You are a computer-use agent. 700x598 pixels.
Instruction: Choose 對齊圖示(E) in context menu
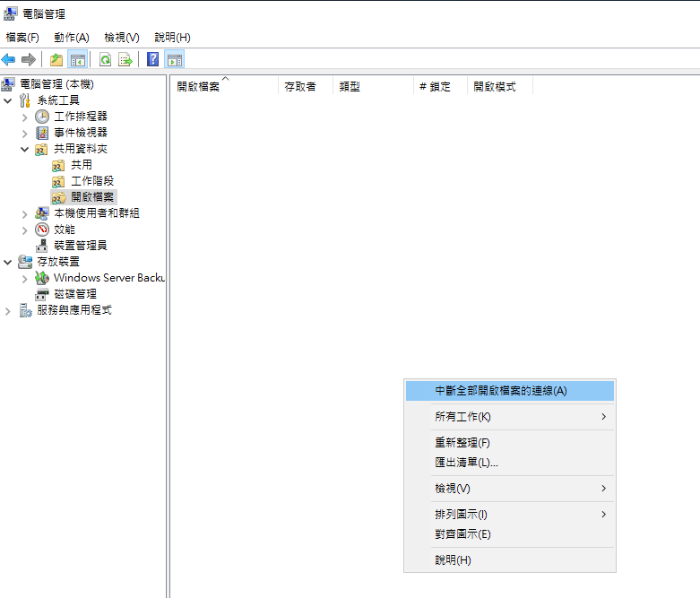coord(510,534)
